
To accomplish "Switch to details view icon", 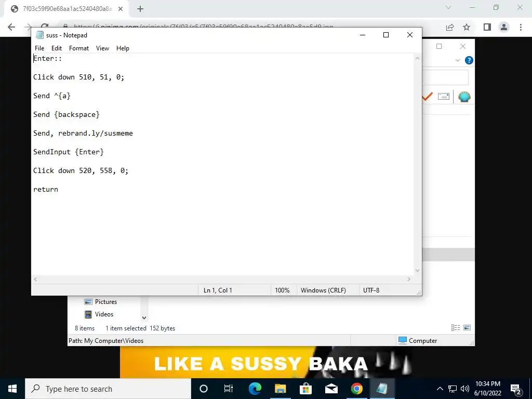I will [x=456, y=328].
